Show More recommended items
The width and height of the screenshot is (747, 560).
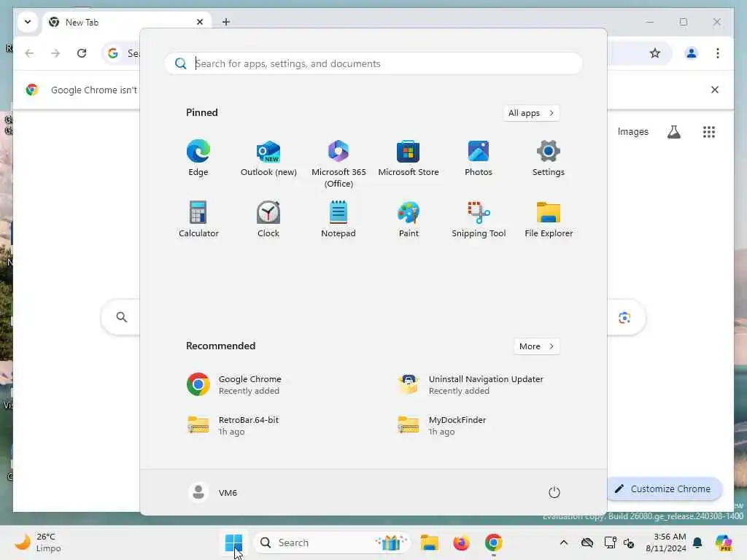click(x=536, y=346)
